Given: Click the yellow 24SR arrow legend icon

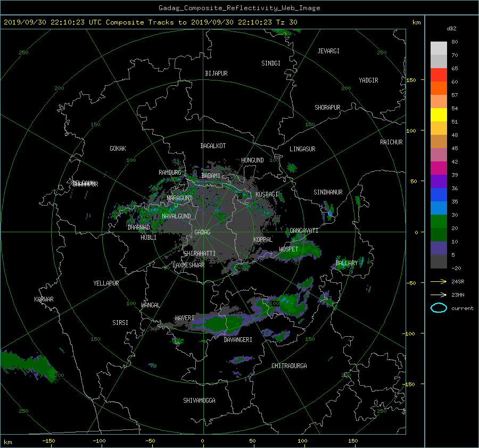Looking at the screenshot, I should (x=439, y=281).
